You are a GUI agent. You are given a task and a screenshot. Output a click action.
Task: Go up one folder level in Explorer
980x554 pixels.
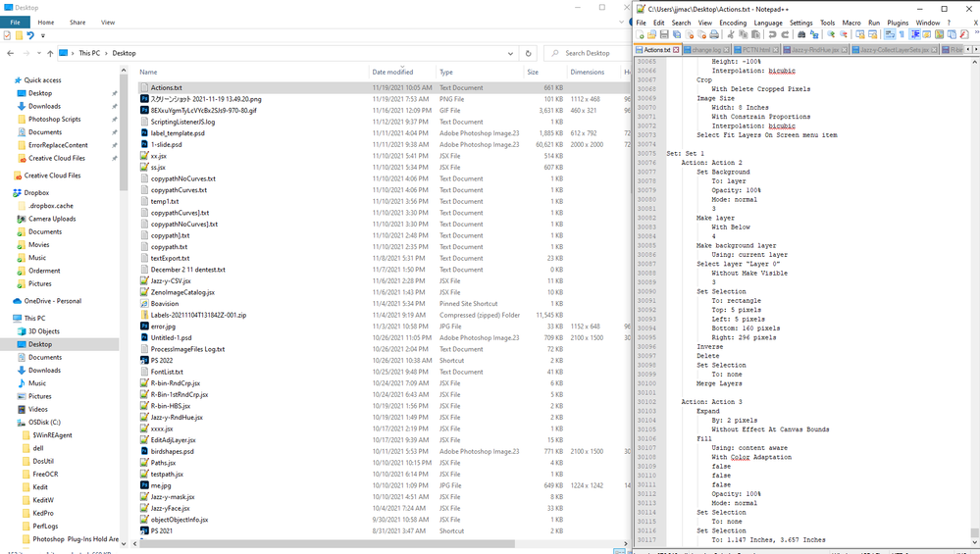[x=50, y=53]
